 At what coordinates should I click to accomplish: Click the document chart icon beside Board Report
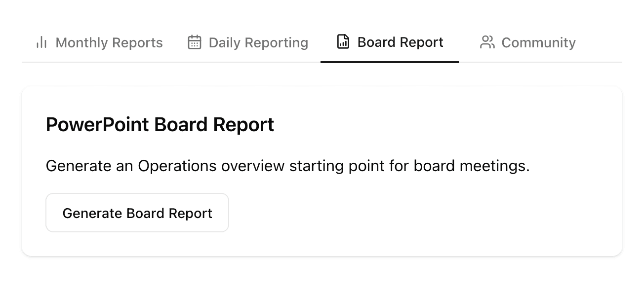(343, 42)
